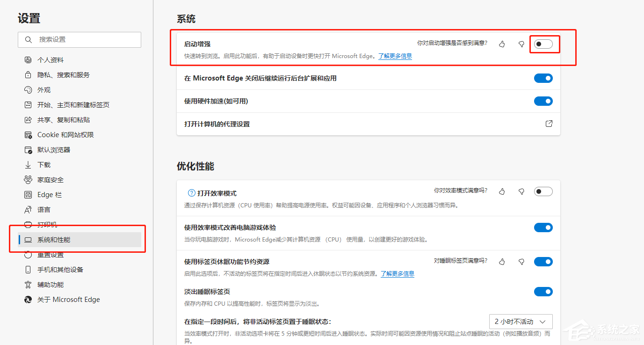This screenshot has width=644, height=345.
Task: Click thumbs down icon for 启动增强
Action: (521, 44)
